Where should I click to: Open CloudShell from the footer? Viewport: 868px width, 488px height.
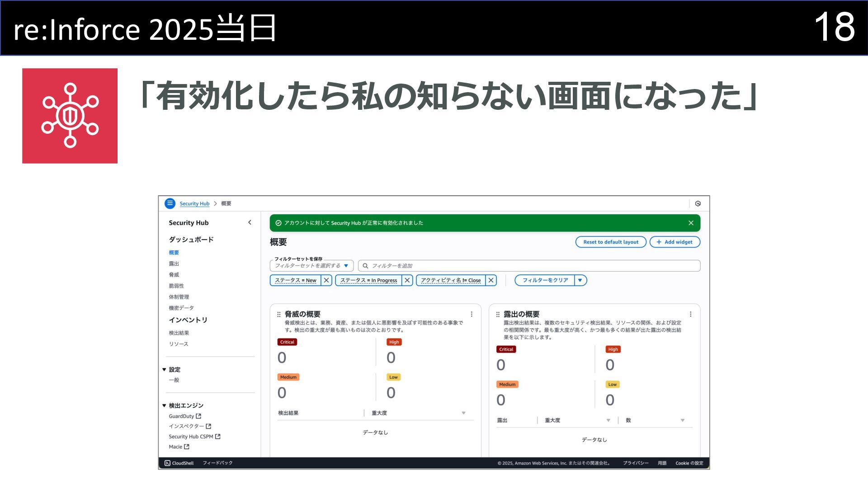point(179,463)
